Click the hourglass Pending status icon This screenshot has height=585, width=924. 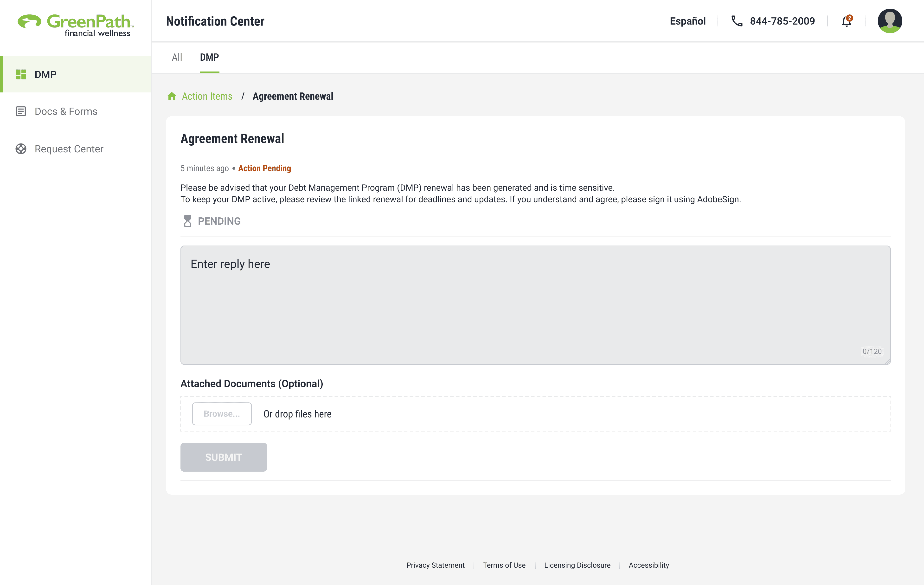coord(187,221)
